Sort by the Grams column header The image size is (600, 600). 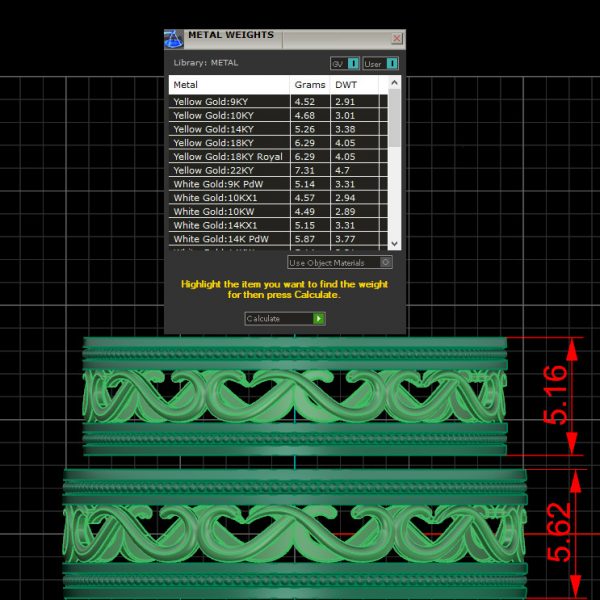[310, 86]
